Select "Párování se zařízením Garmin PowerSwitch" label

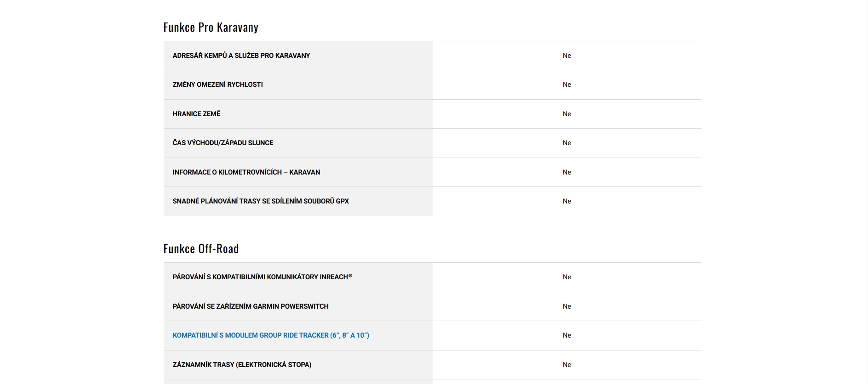(x=250, y=306)
